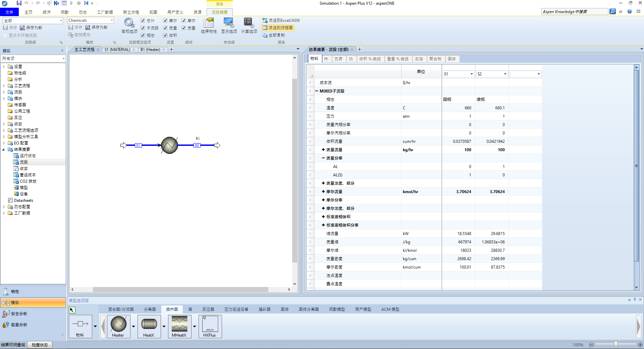Click the select-mode arrow cursor icon in palette
The image size is (644, 349).
point(72,310)
